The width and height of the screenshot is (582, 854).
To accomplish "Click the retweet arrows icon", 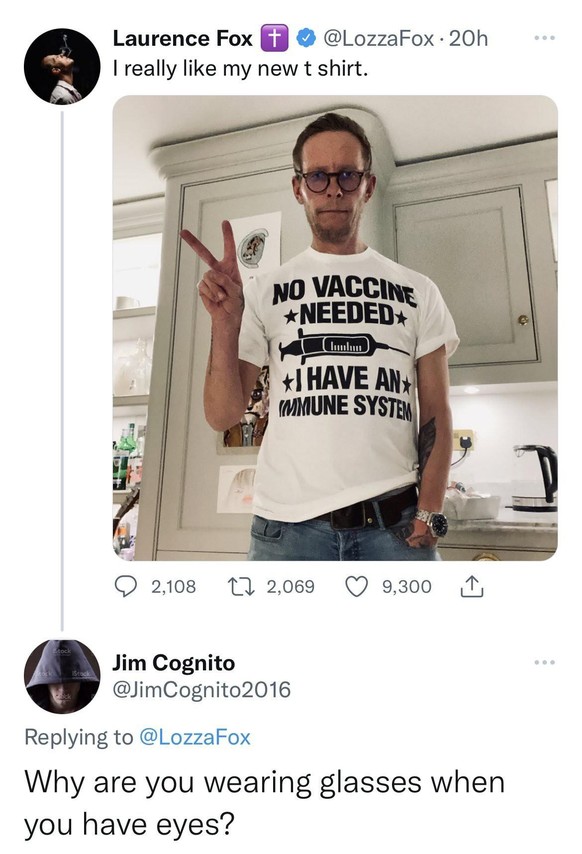I will tap(240, 587).
